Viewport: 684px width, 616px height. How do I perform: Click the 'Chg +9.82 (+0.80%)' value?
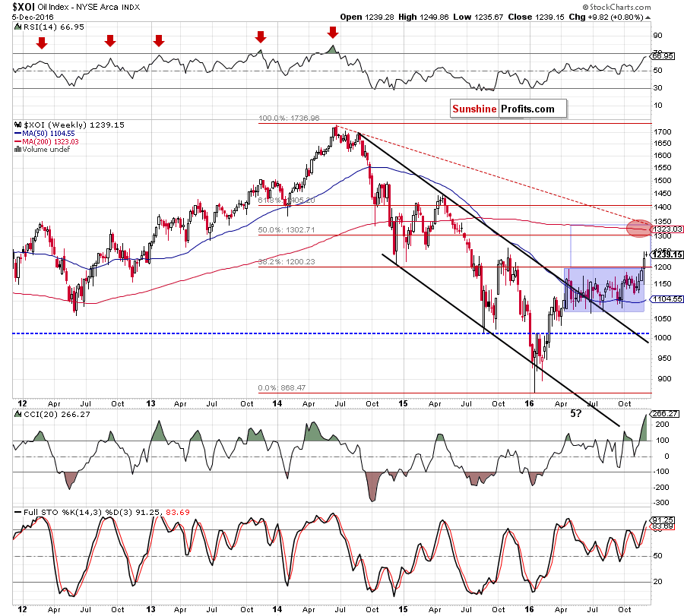[606, 17]
